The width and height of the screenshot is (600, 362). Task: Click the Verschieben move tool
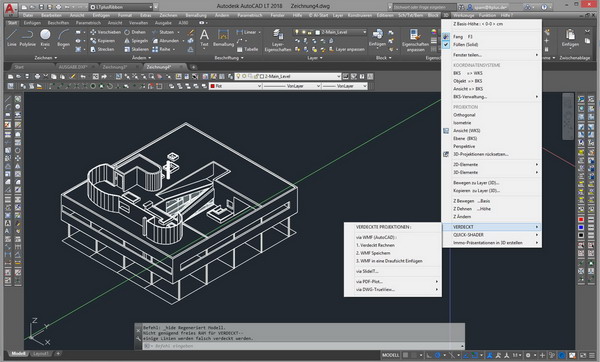click(x=106, y=32)
